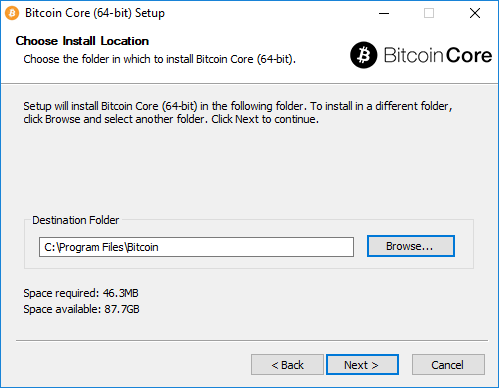Click the black Bitcoin logo circle in header
Viewport: 499px width, 388px height.
click(364, 55)
